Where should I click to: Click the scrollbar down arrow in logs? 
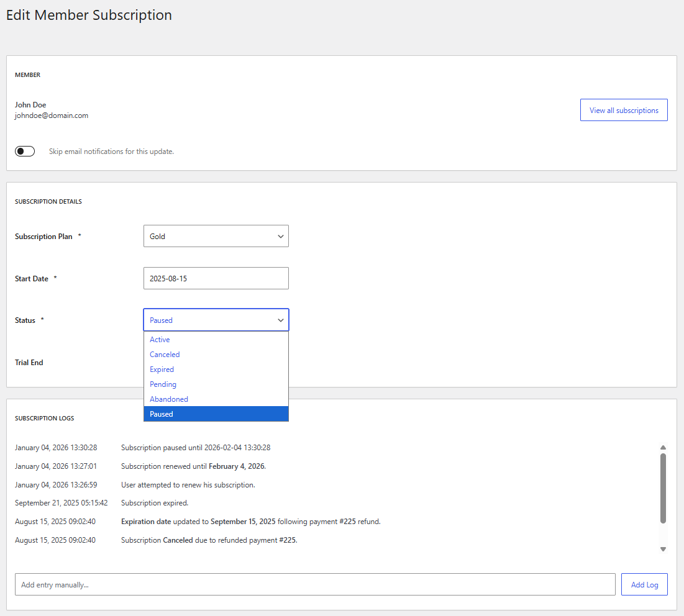(x=663, y=548)
